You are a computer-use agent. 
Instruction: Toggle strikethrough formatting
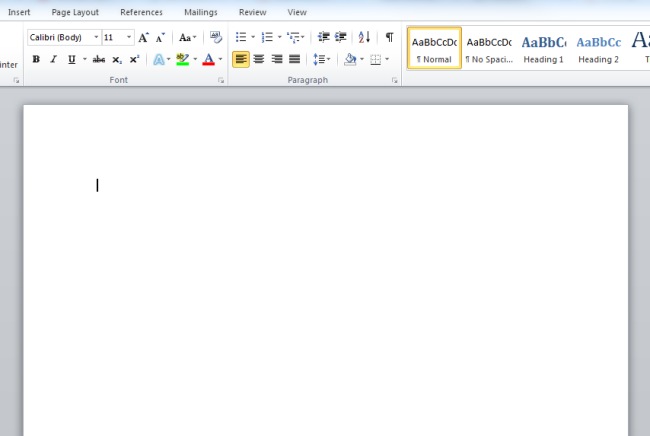pos(99,60)
